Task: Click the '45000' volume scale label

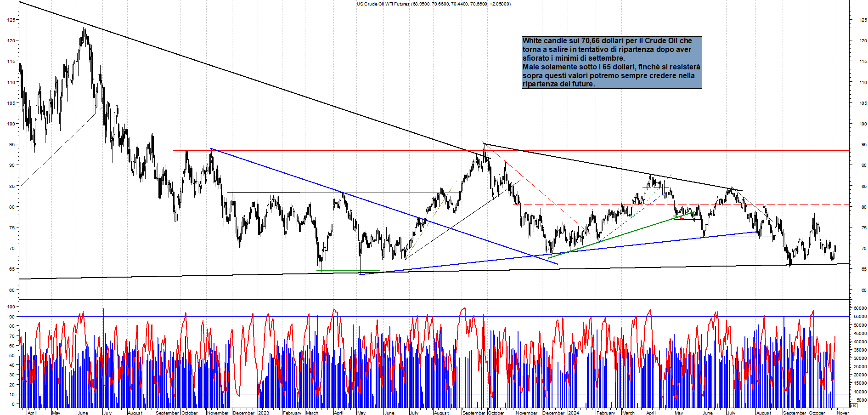Action: point(860,333)
